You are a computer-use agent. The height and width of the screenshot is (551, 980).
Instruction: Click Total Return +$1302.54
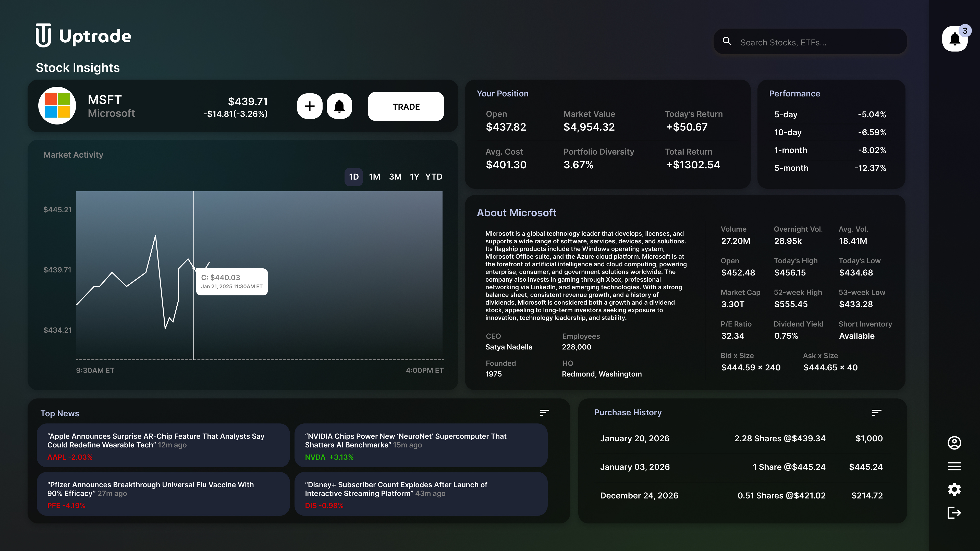(x=692, y=159)
